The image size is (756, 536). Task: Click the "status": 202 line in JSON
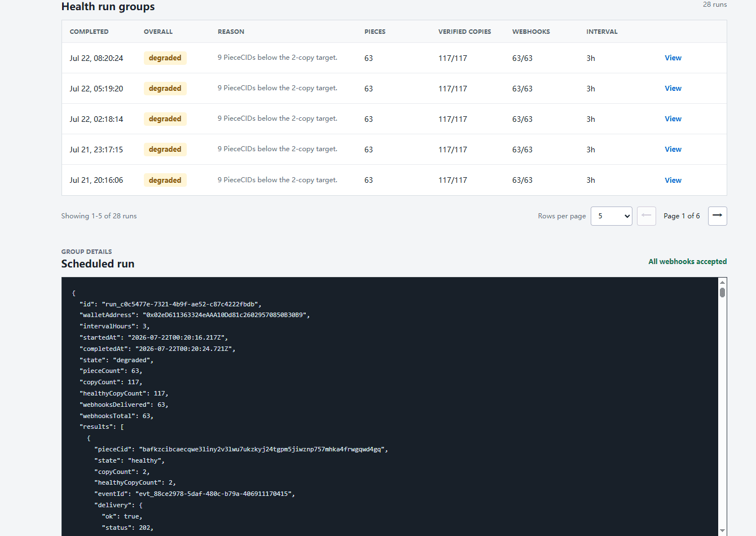point(128,528)
